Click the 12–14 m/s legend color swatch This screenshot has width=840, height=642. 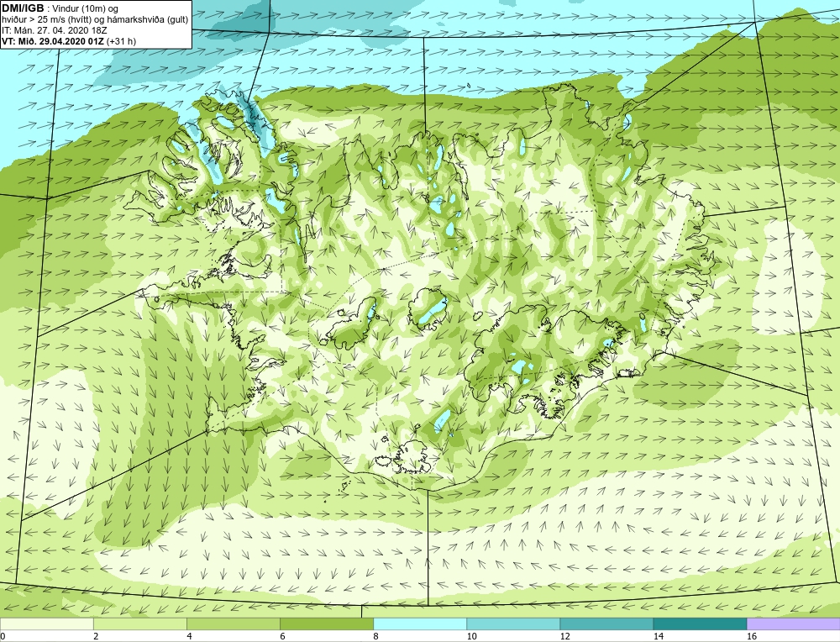[606, 624]
